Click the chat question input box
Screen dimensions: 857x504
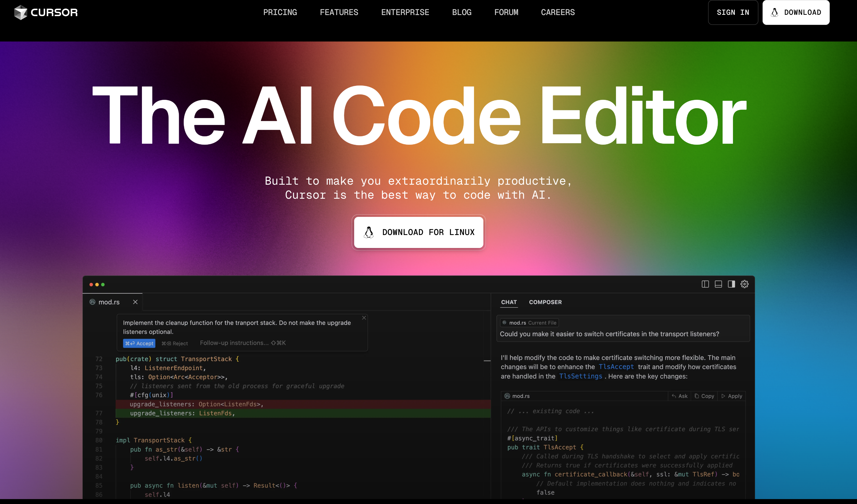point(623,328)
